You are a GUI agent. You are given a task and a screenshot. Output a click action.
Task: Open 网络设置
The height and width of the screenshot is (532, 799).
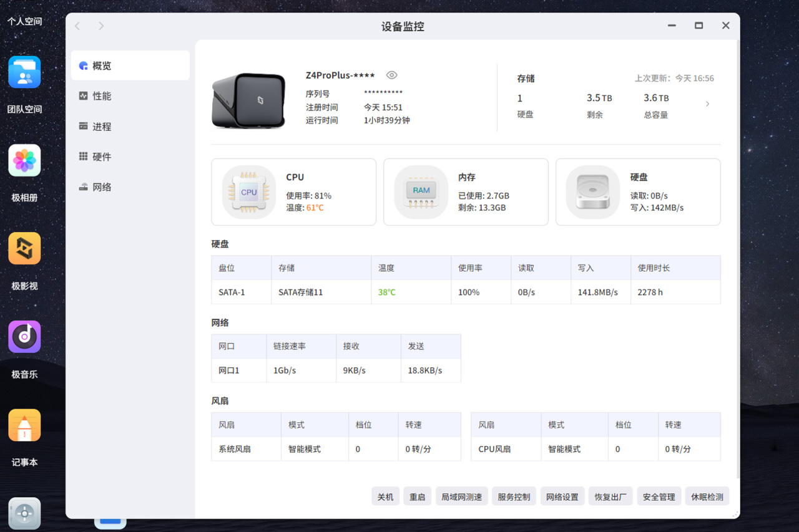click(562, 496)
